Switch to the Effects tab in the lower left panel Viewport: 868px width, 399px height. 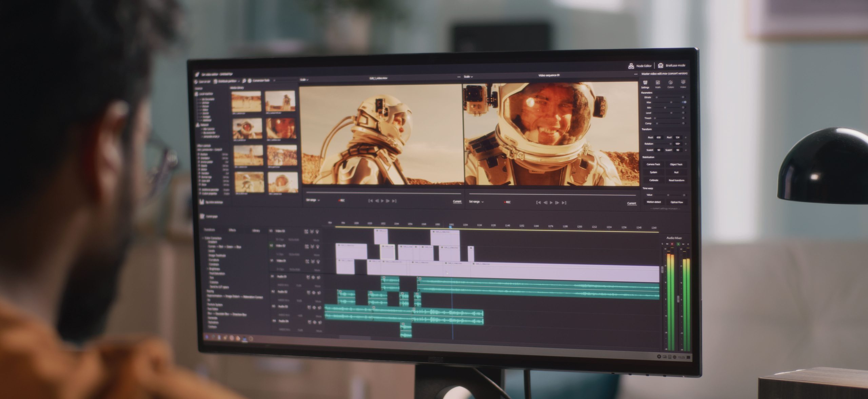click(x=232, y=230)
